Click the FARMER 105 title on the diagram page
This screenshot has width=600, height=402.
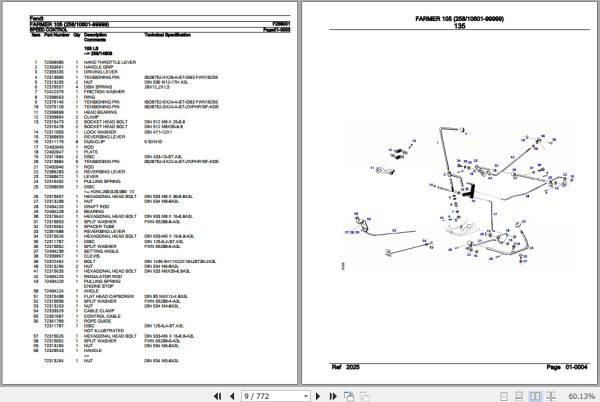coord(459,19)
